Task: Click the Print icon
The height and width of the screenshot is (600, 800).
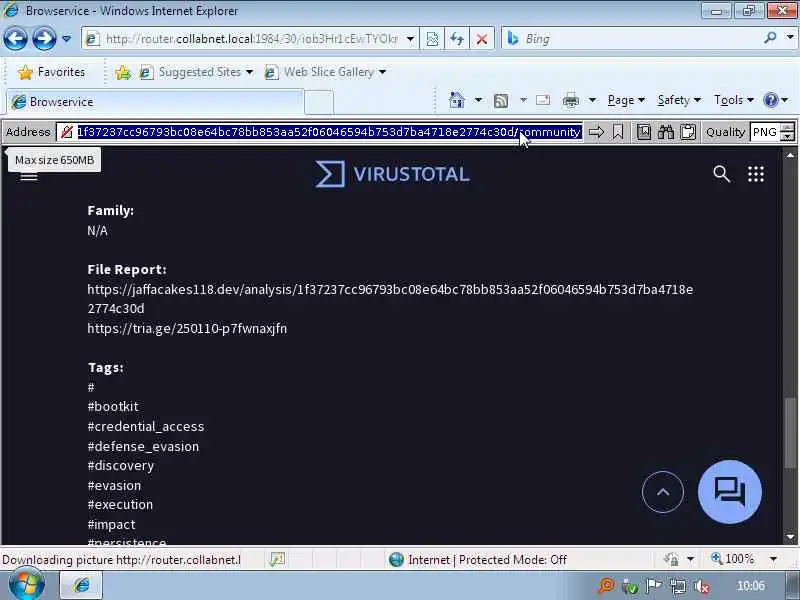Action: 570,101
